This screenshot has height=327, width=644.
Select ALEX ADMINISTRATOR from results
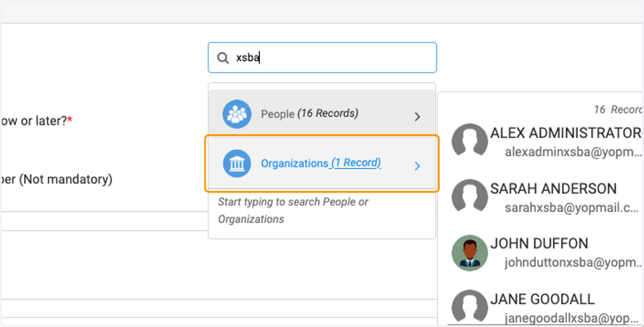(566, 133)
